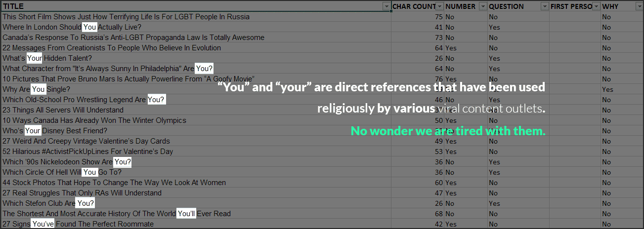Viewport: 644px width, 229px height.
Task: Open the CHAR COUNT filter dropdown arrow
Action: pos(439,6)
